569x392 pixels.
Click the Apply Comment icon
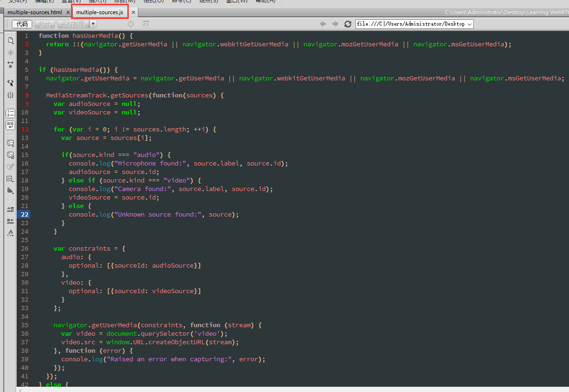(10, 143)
